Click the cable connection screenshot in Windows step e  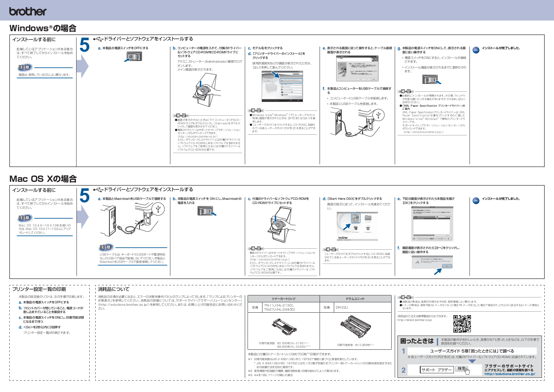357,69
